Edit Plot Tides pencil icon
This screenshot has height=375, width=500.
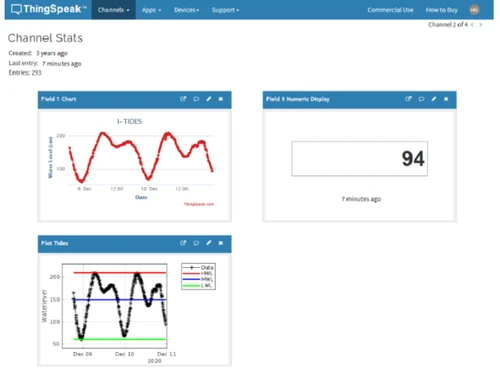point(209,243)
